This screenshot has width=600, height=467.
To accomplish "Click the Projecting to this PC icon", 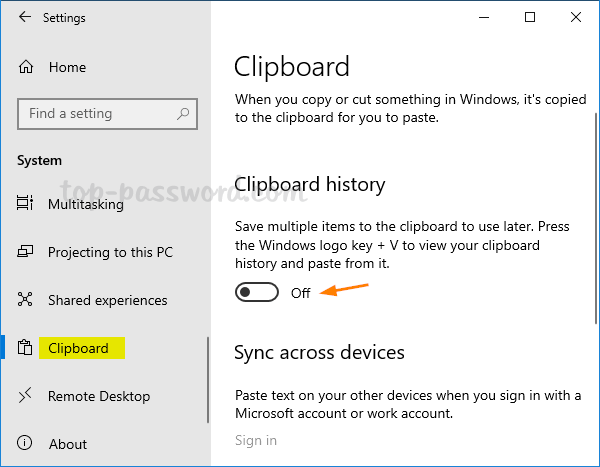I will pyautogui.click(x=26, y=252).
